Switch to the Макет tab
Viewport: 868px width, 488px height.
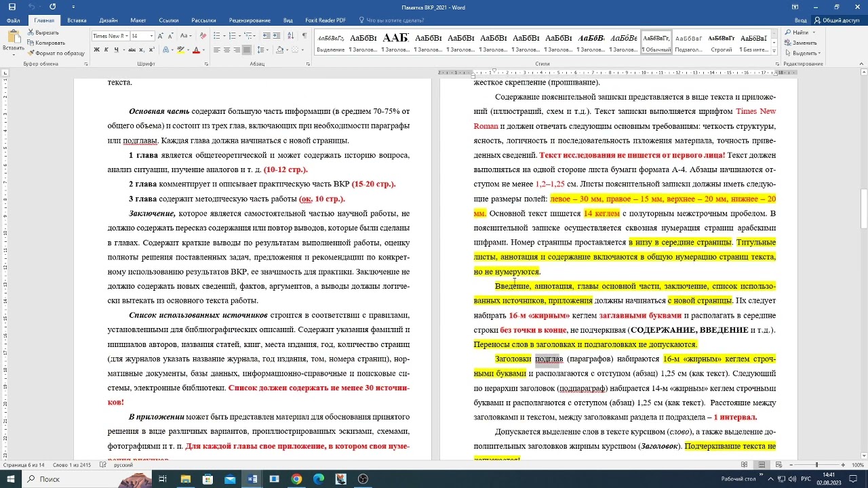tap(138, 20)
